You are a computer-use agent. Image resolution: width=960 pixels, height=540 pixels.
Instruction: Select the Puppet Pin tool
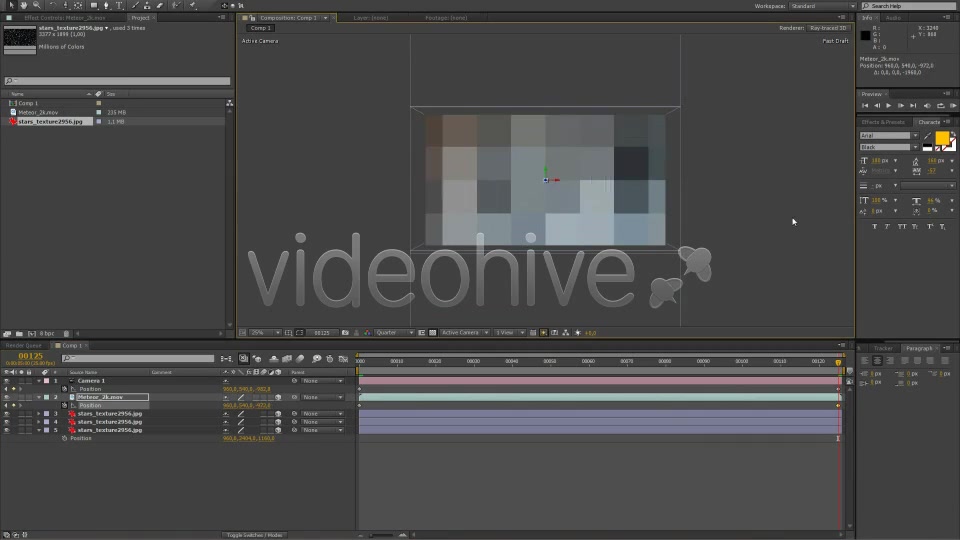[192, 6]
